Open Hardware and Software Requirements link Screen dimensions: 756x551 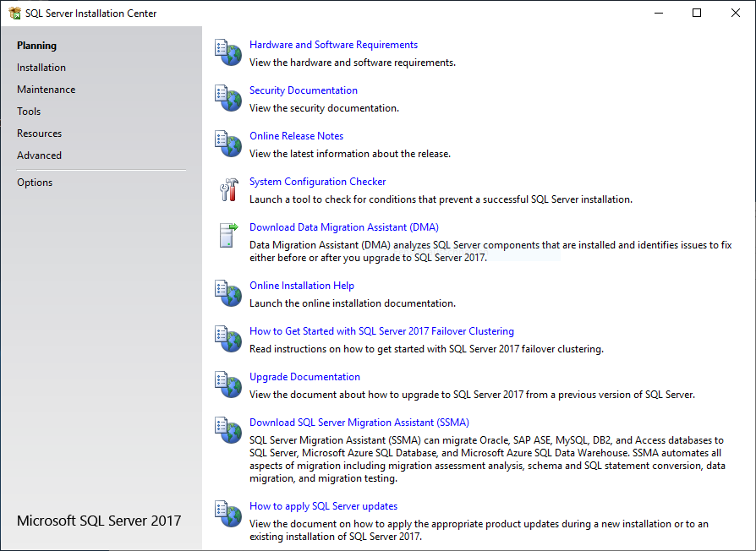pos(334,45)
